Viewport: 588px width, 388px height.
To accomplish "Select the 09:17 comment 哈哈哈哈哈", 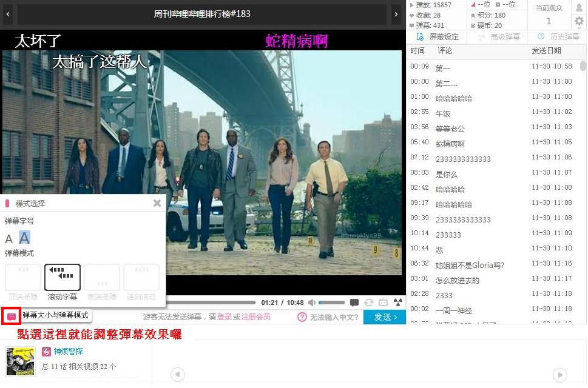I will point(493,204).
